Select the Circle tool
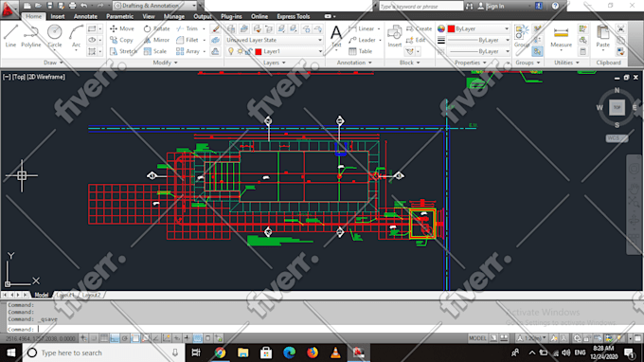 tap(55, 36)
